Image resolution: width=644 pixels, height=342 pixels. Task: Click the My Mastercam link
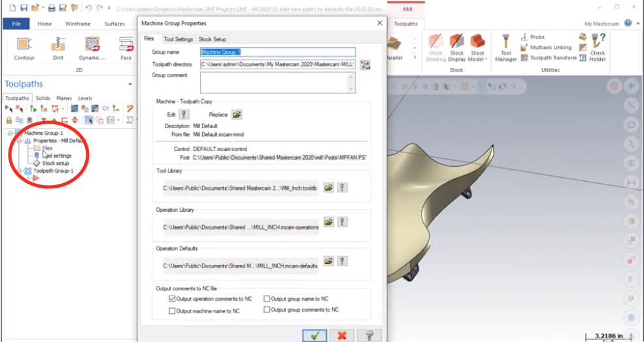(602, 24)
